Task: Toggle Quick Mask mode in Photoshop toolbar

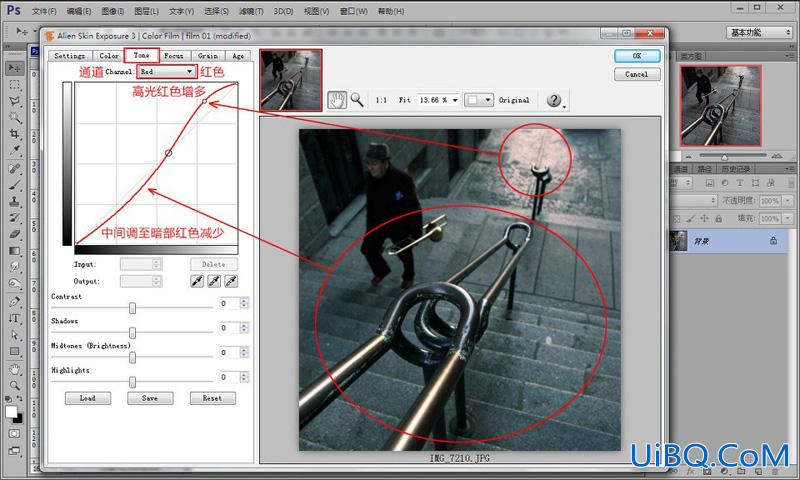Action: pyautogui.click(x=14, y=434)
